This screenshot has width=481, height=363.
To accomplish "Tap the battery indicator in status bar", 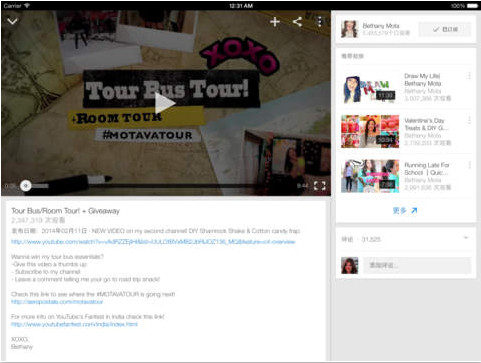I will [x=473, y=6].
